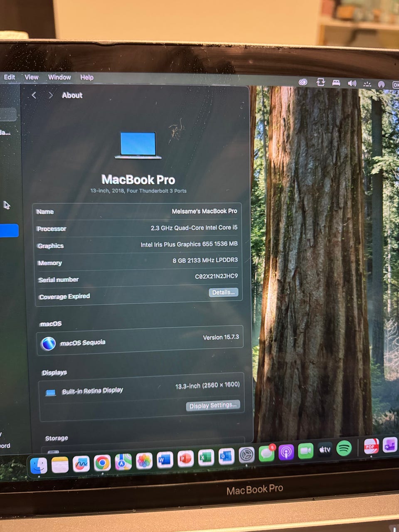Launch PowerPoint from the Dock
Viewport: 399px width, 532px height.
click(x=185, y=459)
